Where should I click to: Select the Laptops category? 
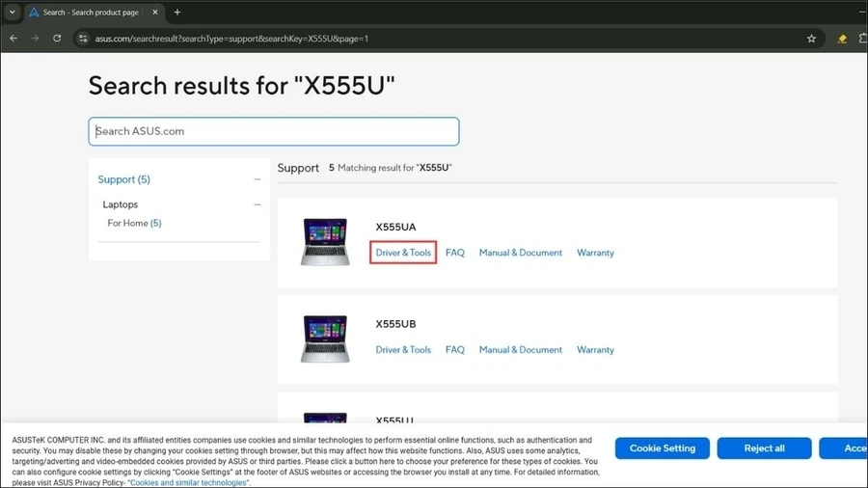(x=121, y=204)
